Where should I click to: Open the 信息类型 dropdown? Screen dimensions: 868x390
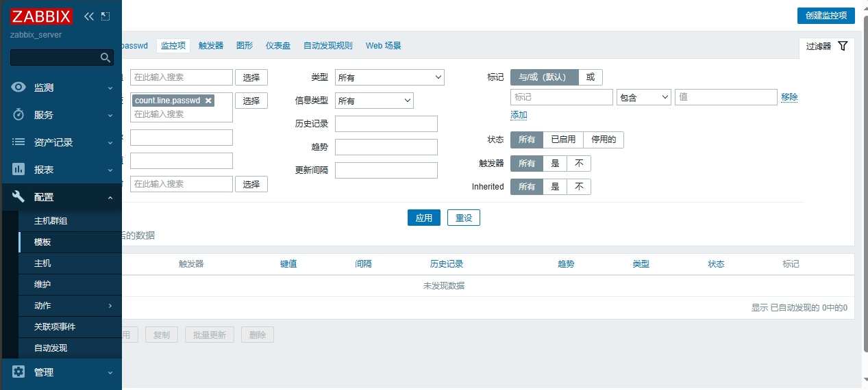pyautogui.click(x=374, y=101)
